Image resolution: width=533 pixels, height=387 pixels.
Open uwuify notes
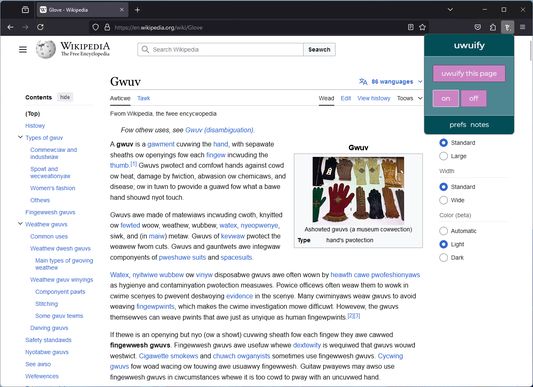click(x=480, y=125)
